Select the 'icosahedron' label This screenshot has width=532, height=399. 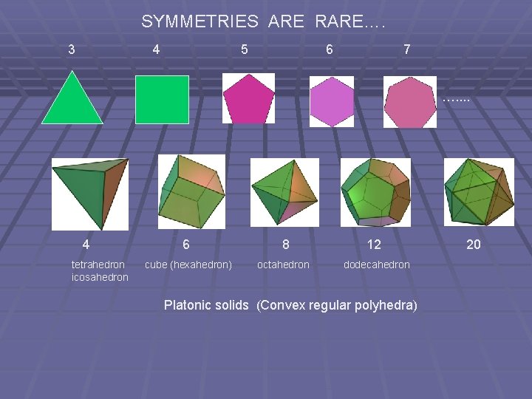(100, 277)
